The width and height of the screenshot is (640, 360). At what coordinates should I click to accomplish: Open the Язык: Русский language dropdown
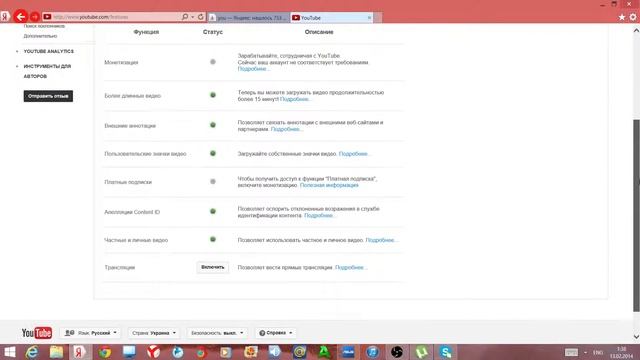tap(91, 333)
